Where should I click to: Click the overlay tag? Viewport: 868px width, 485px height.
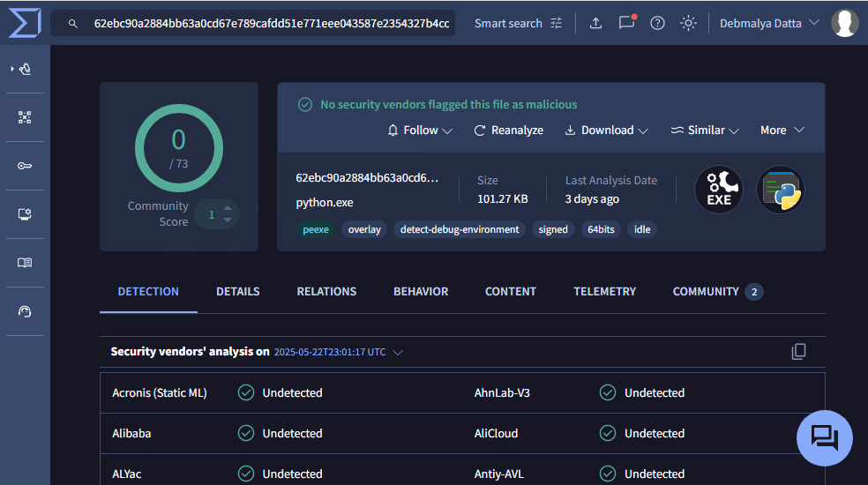(364, 229)
